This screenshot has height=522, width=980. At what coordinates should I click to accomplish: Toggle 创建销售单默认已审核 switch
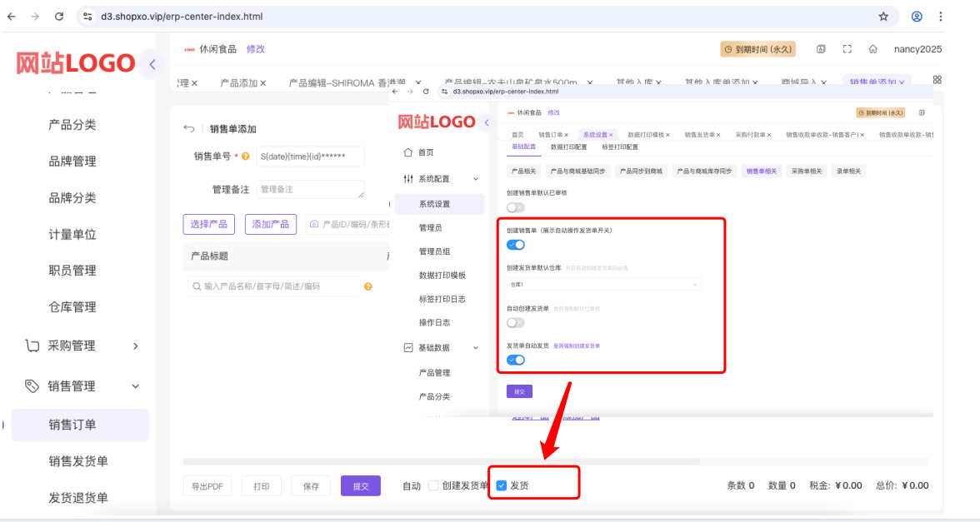(515, 207)
